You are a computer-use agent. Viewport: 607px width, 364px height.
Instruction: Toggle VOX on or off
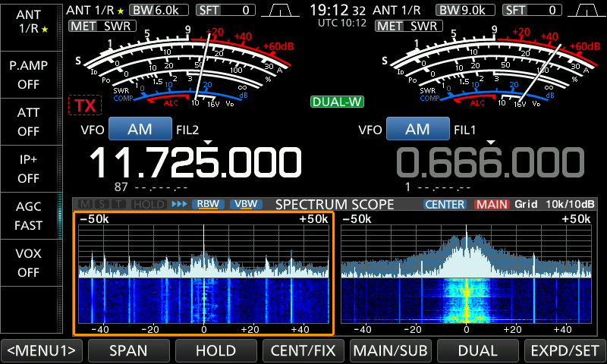(31, 262)
